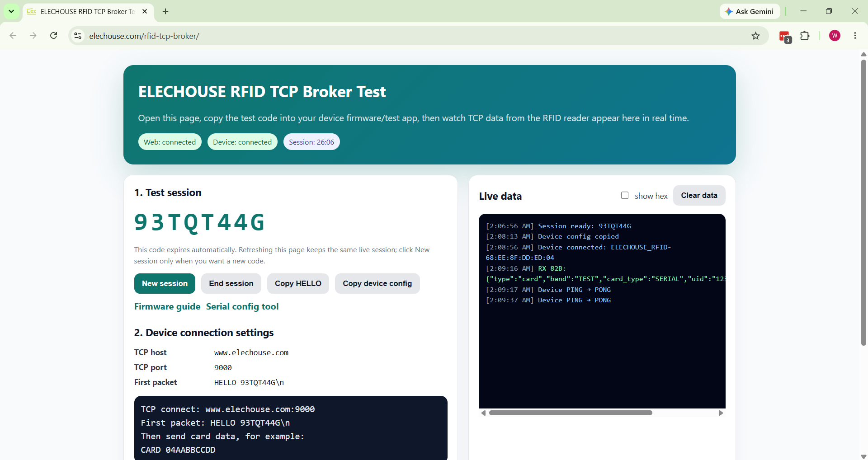868x460 pixels.
Task: Click the 2:09:37 AM Device PING log line
Action: click(x=548, y=300)
